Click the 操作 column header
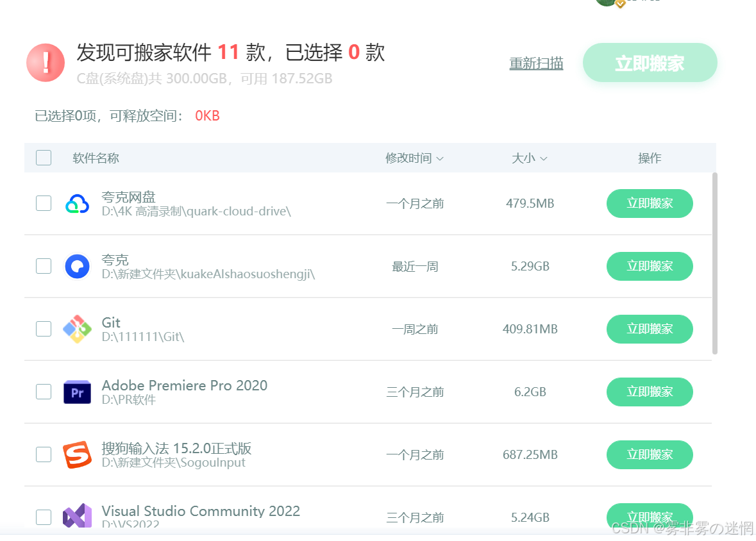 tap(650, 158)
